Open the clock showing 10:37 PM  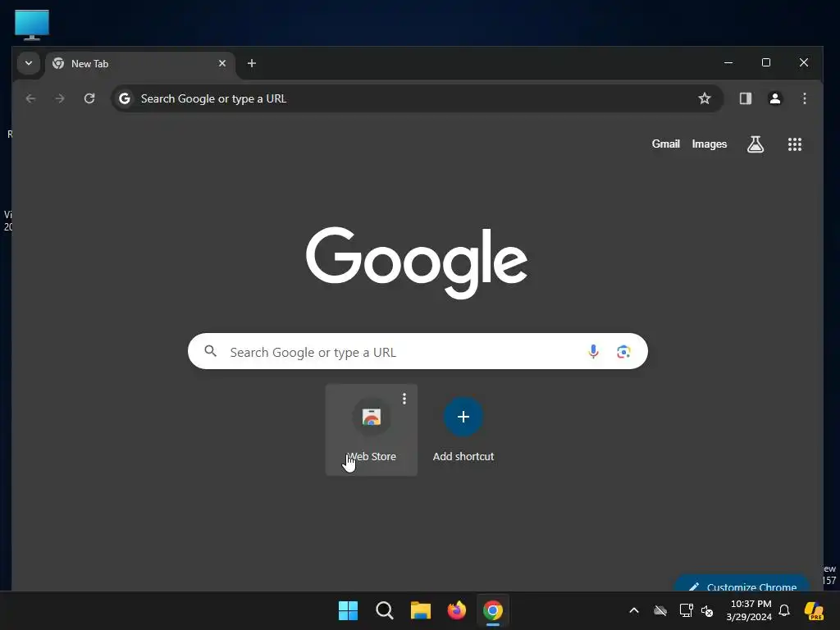click(749, 610)
